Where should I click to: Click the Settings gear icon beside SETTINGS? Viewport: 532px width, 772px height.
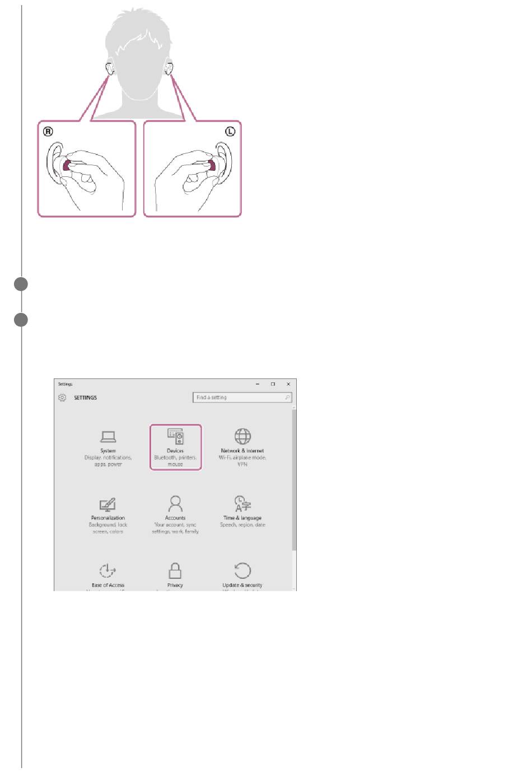(x=62, y=397)
